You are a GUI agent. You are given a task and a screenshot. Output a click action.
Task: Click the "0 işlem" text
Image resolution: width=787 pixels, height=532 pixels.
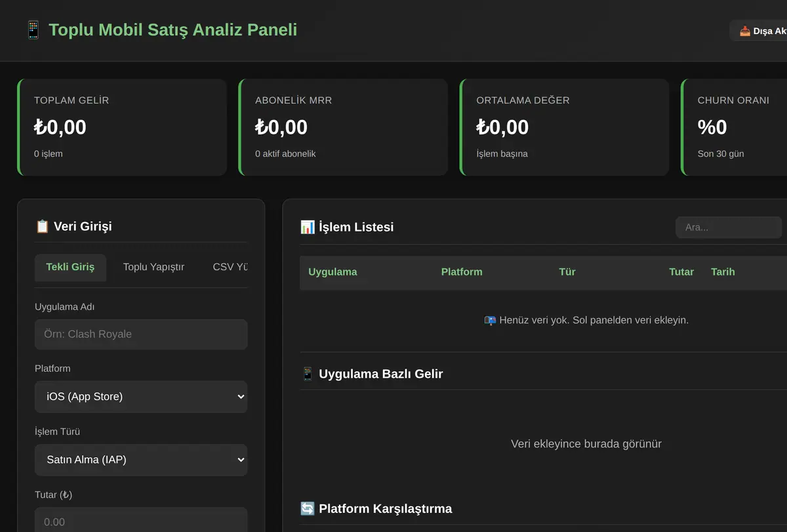(x=49, y=153)
